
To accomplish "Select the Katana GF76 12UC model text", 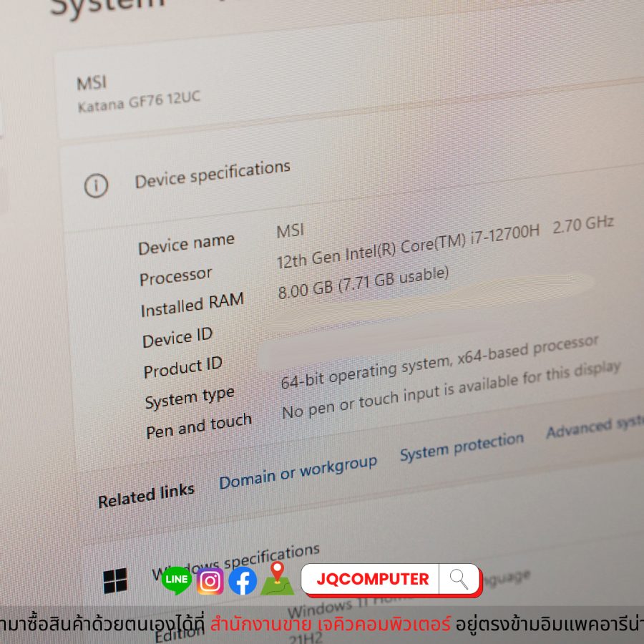I will [140, 101].
